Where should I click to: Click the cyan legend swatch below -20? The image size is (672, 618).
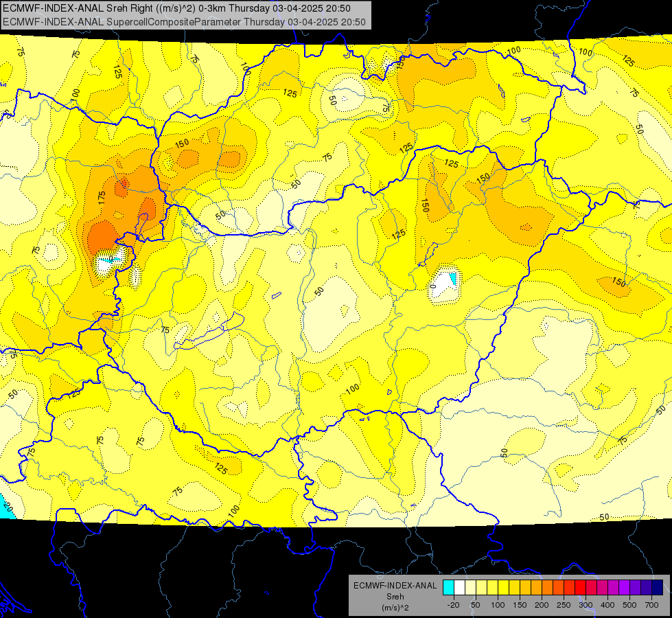click(448, 588)
